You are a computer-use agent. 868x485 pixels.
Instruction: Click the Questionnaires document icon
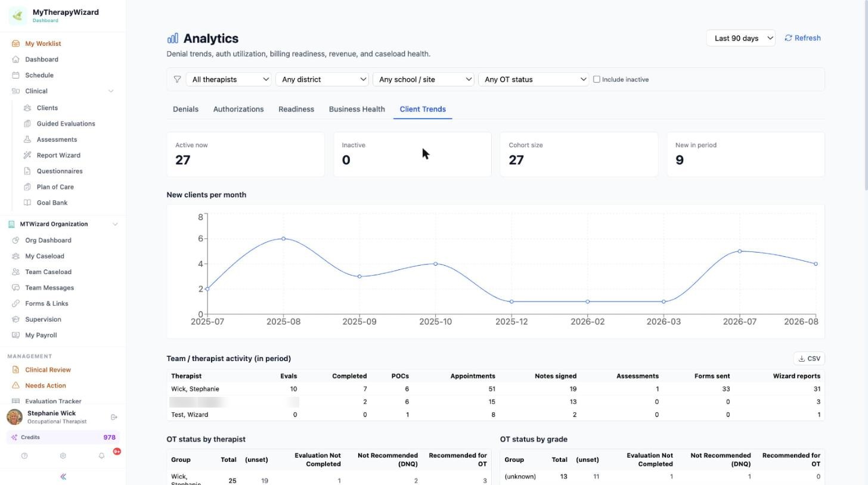tap(27, 171)
